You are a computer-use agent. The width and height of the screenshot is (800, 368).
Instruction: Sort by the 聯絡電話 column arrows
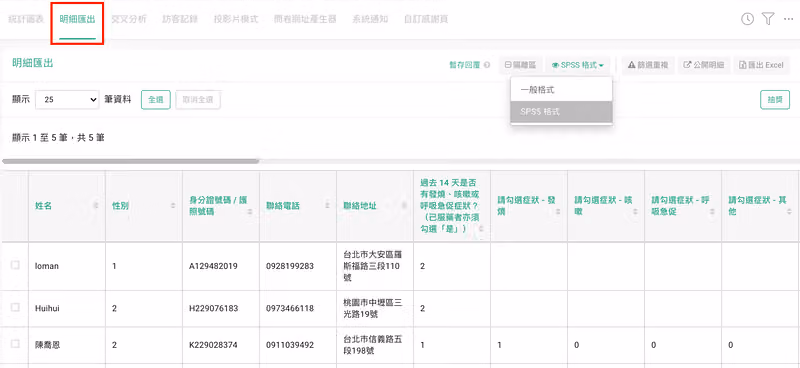tap(327, 205)
